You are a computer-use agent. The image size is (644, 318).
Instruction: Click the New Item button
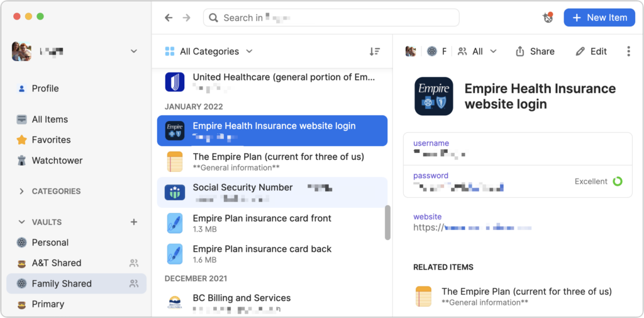click(x=599, y=18)
